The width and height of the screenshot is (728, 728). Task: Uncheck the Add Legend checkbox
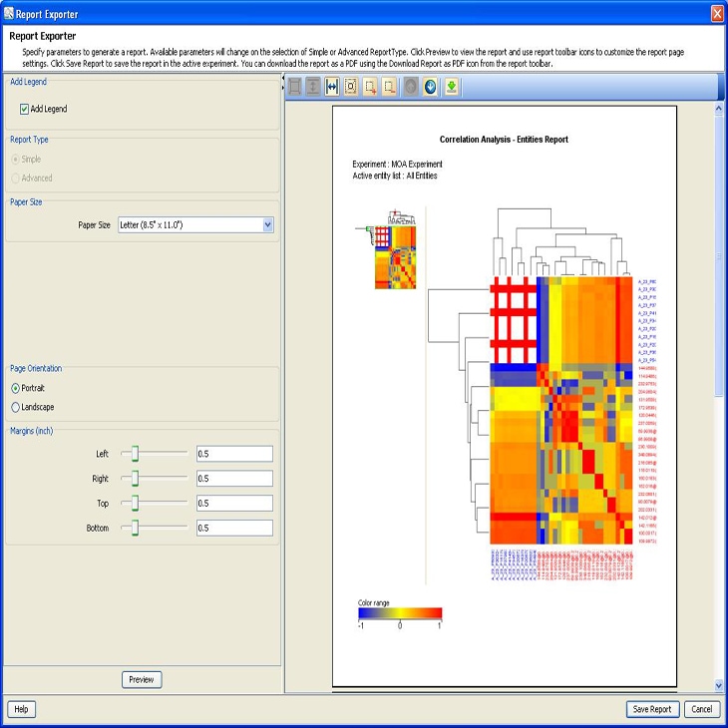click(x=25, y=109)
